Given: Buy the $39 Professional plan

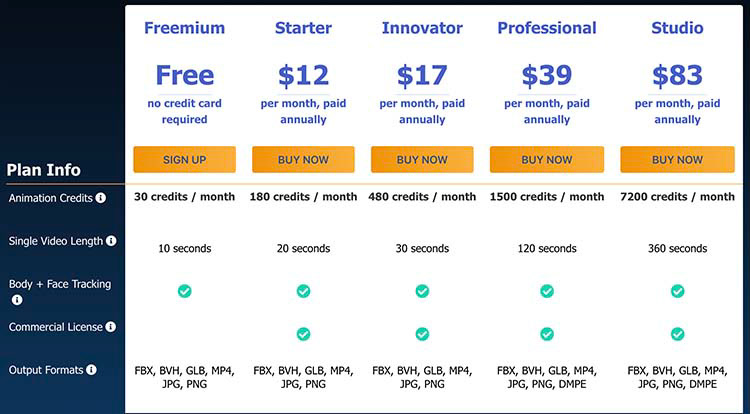Looking at the screenshot, I should tap(547, 160).
